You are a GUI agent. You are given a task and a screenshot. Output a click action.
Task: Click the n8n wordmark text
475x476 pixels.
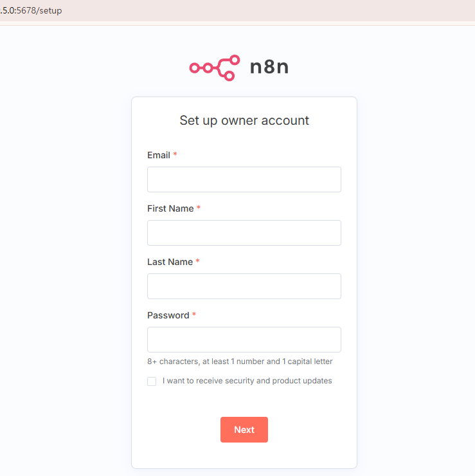tap(269, 67)
